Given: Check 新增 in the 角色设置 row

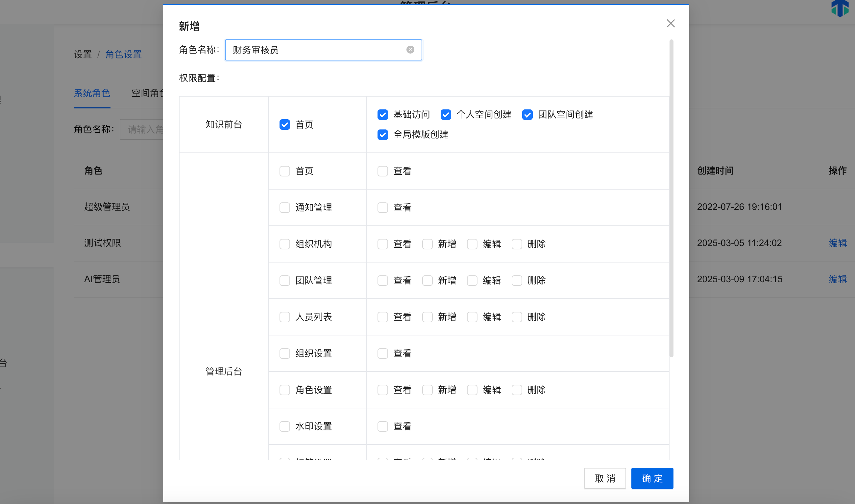Looking at the screenshot, I should tap(427, 390).
